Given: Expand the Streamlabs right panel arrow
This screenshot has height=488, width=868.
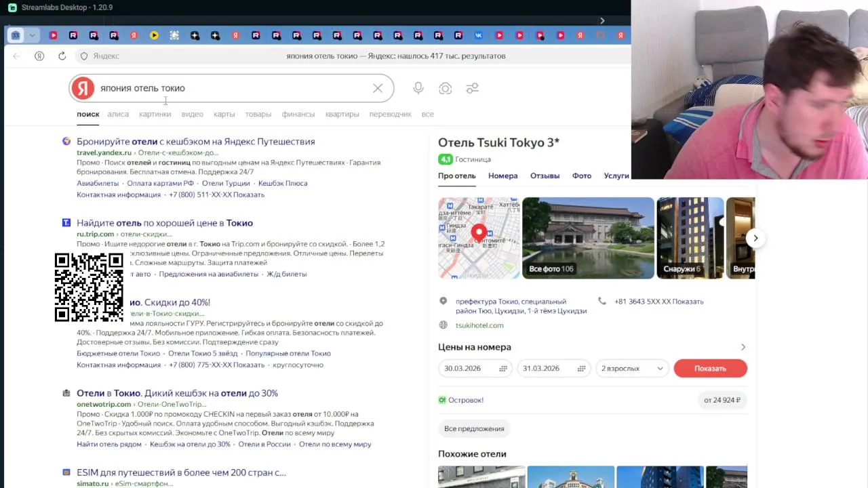Looking at the screenshot, I should click(x=601, y=20).
